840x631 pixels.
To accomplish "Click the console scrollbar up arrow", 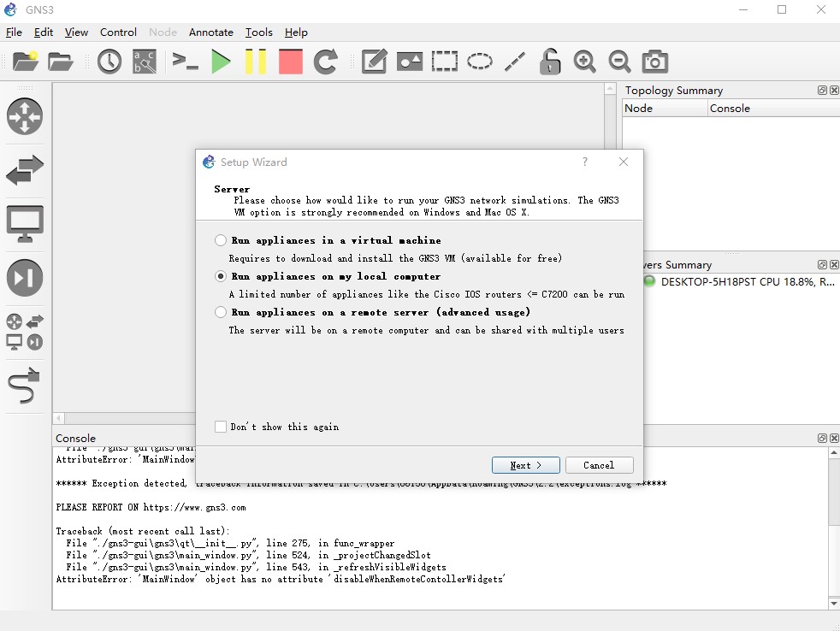I will tap(833, 453).
